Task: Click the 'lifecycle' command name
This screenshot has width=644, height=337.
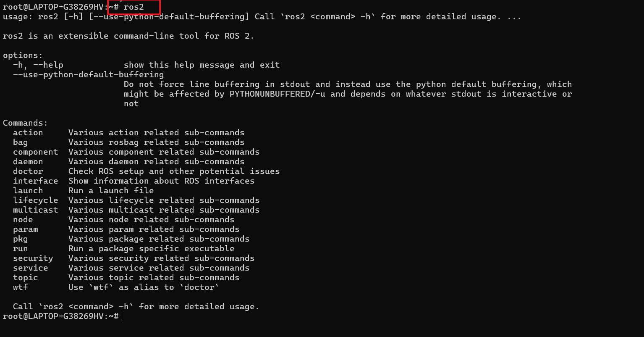Action: click(x=35, y=200)
